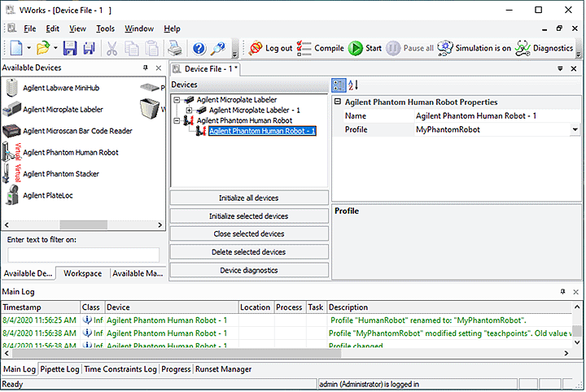Close the Available Devices panel

(x=159, y=68)
